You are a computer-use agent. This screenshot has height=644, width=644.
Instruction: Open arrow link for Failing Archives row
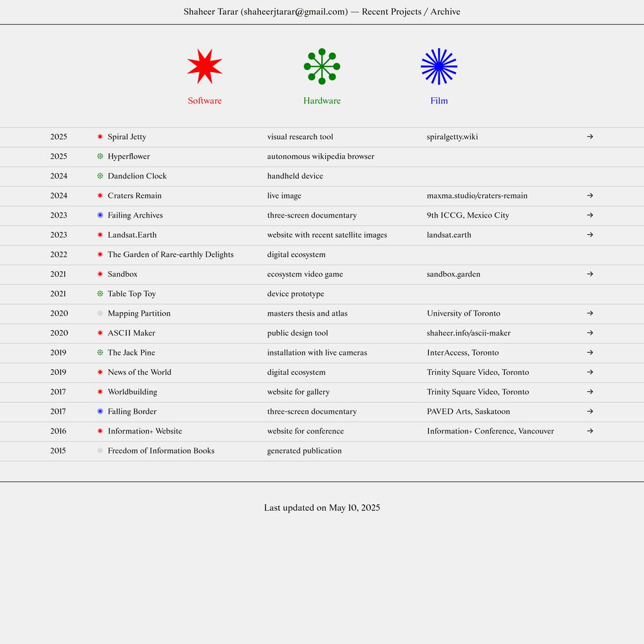pos(590,215)
